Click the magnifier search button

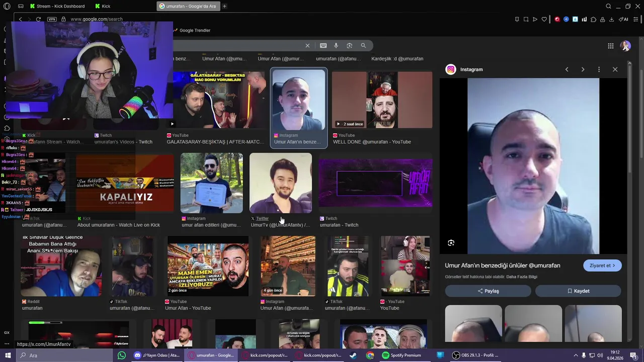point(363,46)
